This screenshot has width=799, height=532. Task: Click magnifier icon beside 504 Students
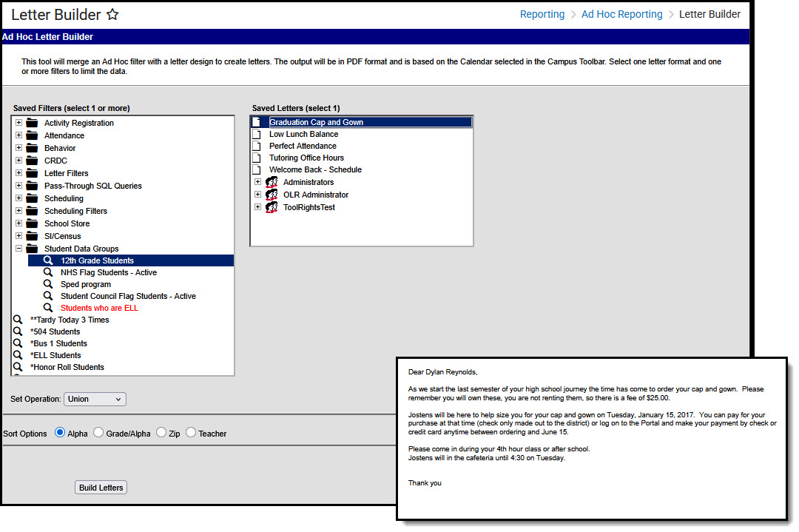[x=18, y=331]
